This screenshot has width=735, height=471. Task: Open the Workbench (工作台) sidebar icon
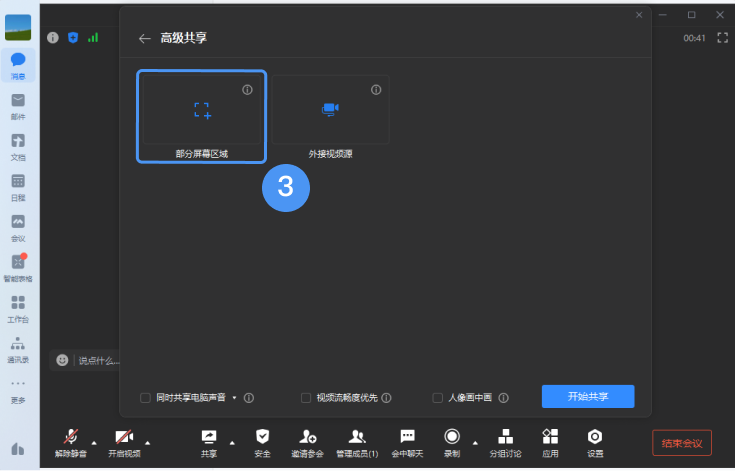click(18, 309)
